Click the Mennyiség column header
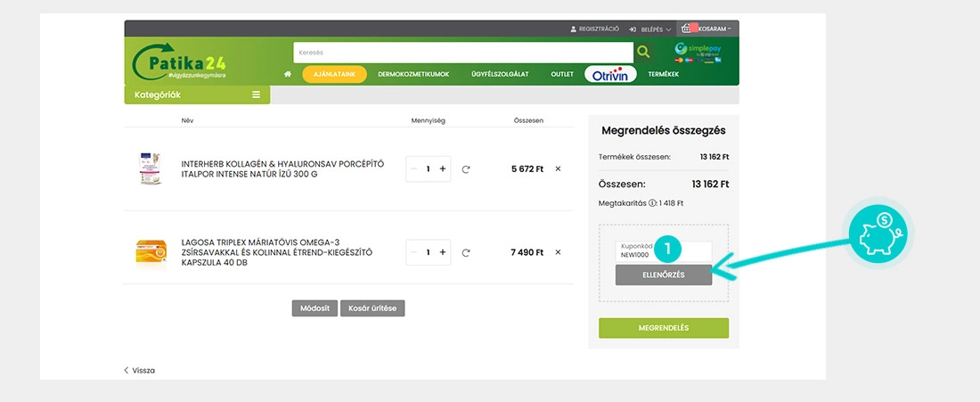This screenshot has width=980, height=402. click(429, 120)
